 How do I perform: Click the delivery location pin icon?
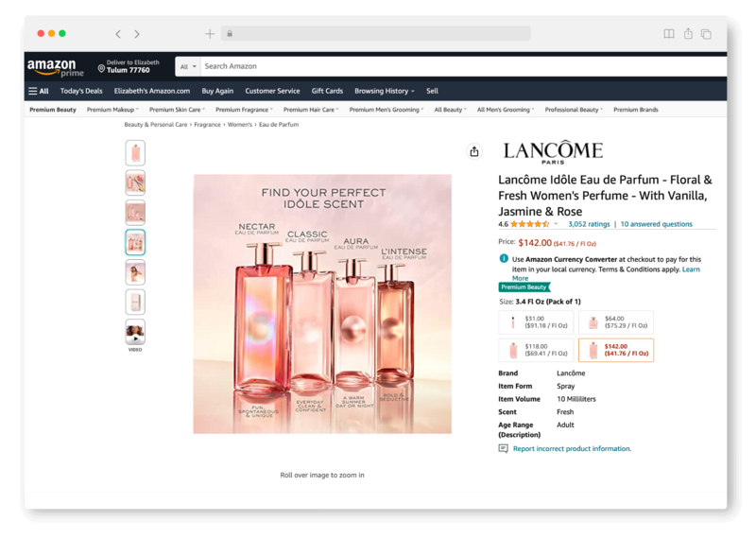[x=101, y=68]
